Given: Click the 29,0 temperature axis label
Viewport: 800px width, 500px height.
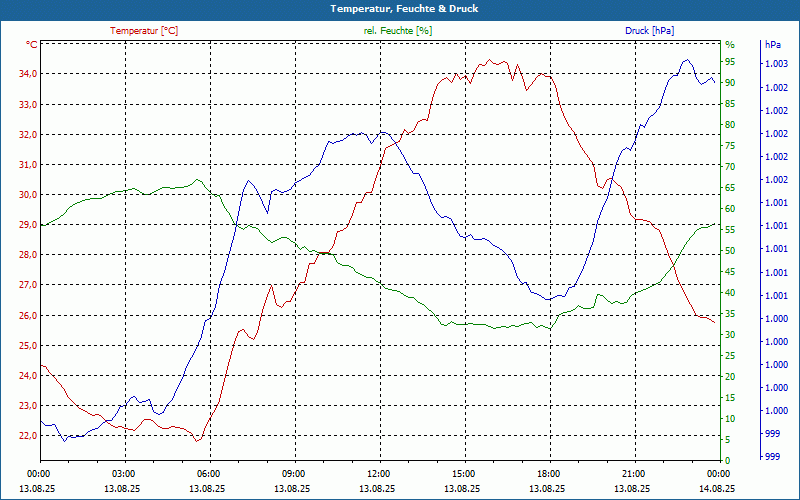Looking at the screenshot, I should [29, 225].
